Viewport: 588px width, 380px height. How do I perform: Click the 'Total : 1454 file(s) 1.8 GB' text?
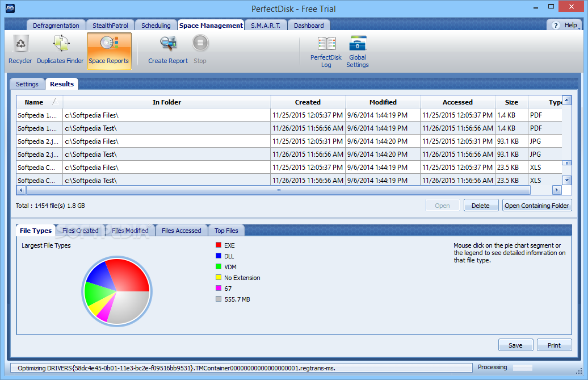coord(51,206)
